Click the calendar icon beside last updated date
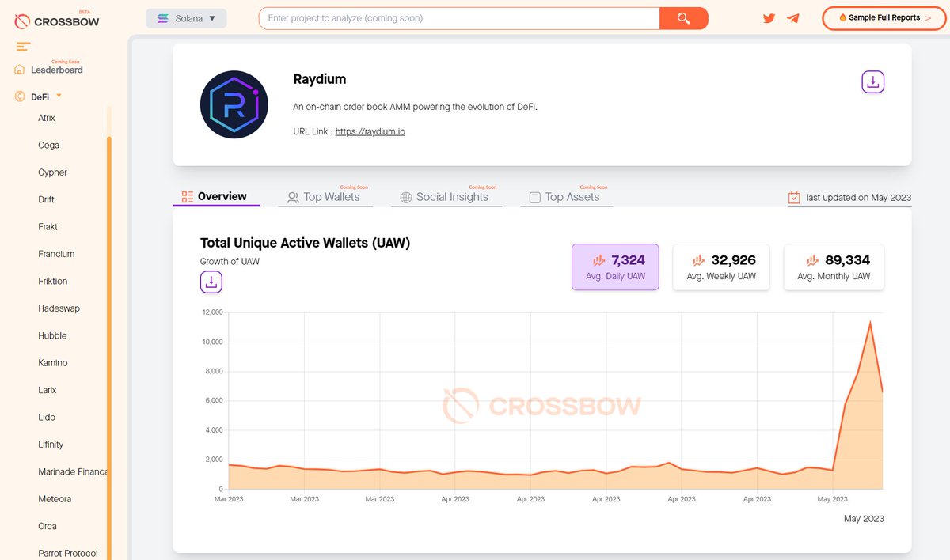Screen dimensions: 950x560 point(793,197)
